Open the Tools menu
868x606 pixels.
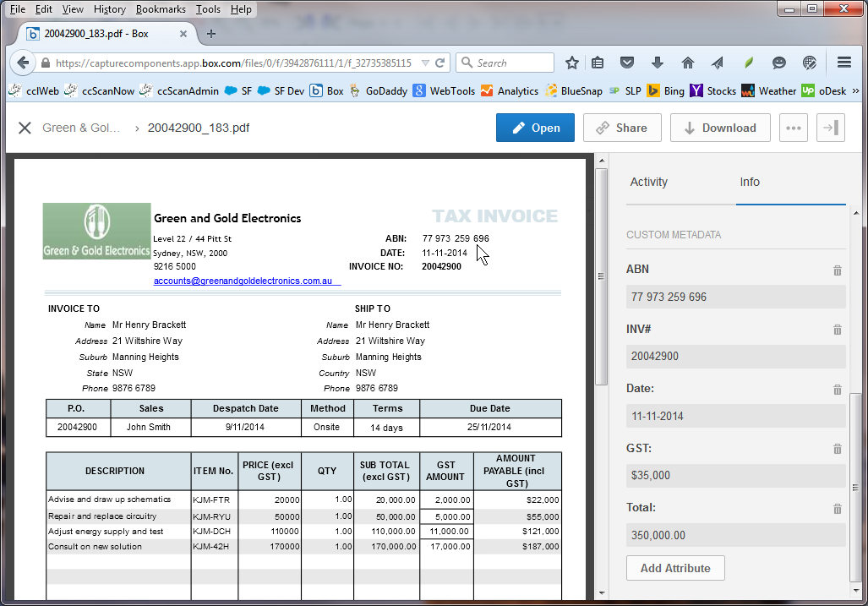208,8
